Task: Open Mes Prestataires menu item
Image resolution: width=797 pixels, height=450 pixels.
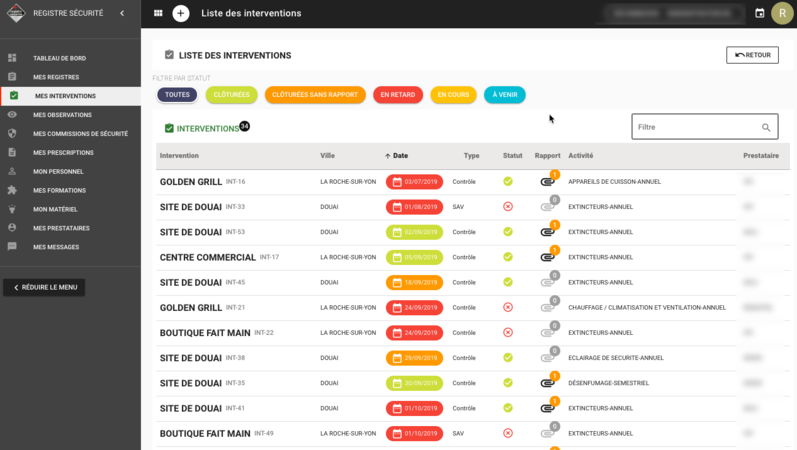Action: (x=62, y=228)
